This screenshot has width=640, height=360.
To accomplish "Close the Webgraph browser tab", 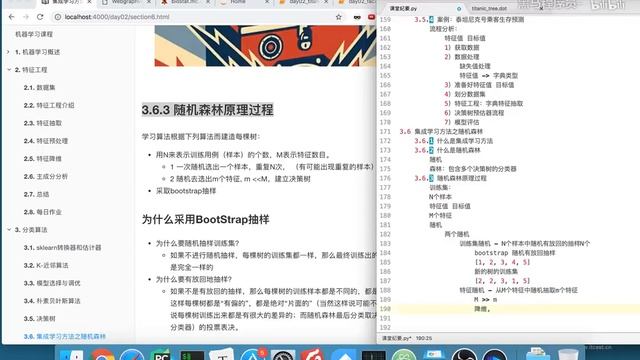I will (x=149, y=2).
